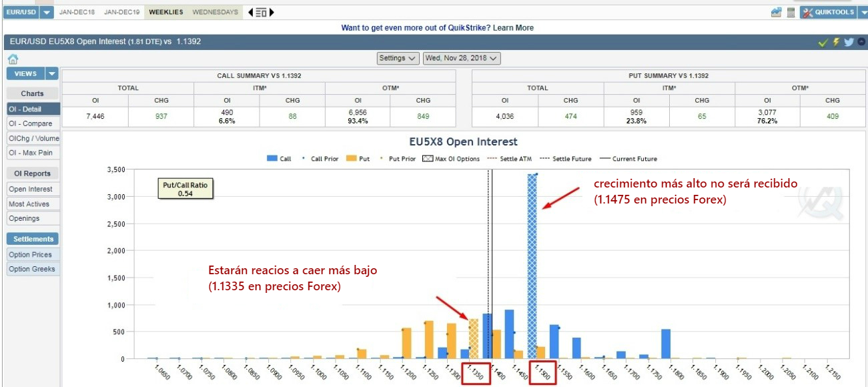Click the previous expiration left arrow
This screenshot has height=387, width=868.
pos(250,12)
